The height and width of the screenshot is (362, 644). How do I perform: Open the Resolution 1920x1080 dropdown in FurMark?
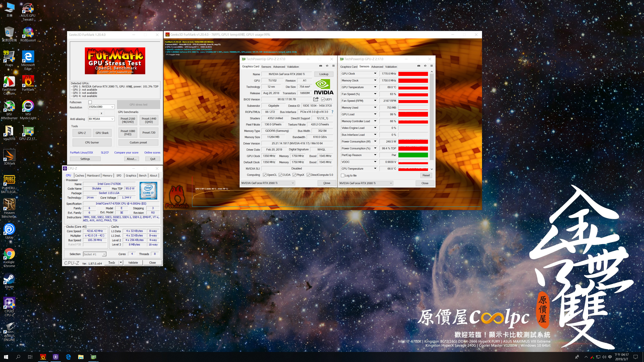[x=101, y=107]
